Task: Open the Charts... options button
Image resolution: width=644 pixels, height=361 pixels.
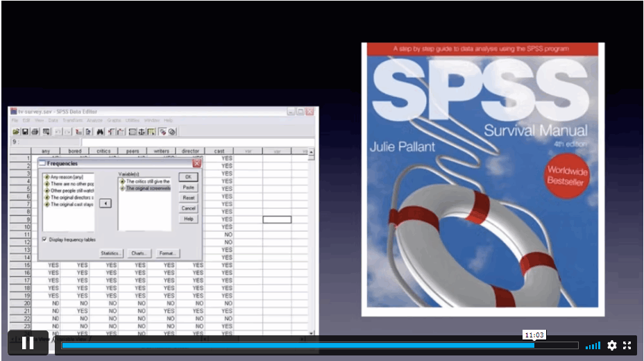Action: 139,253
